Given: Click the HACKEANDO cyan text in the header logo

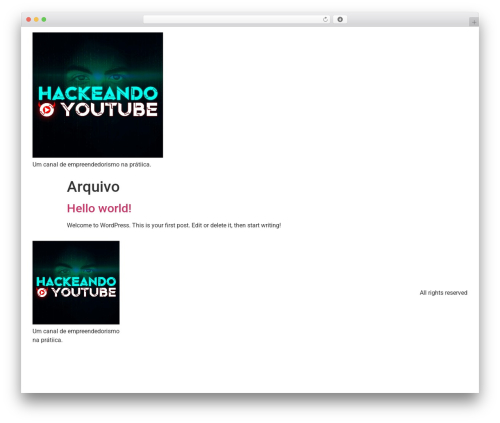Looking at the screenshot, I should [98, 94].
